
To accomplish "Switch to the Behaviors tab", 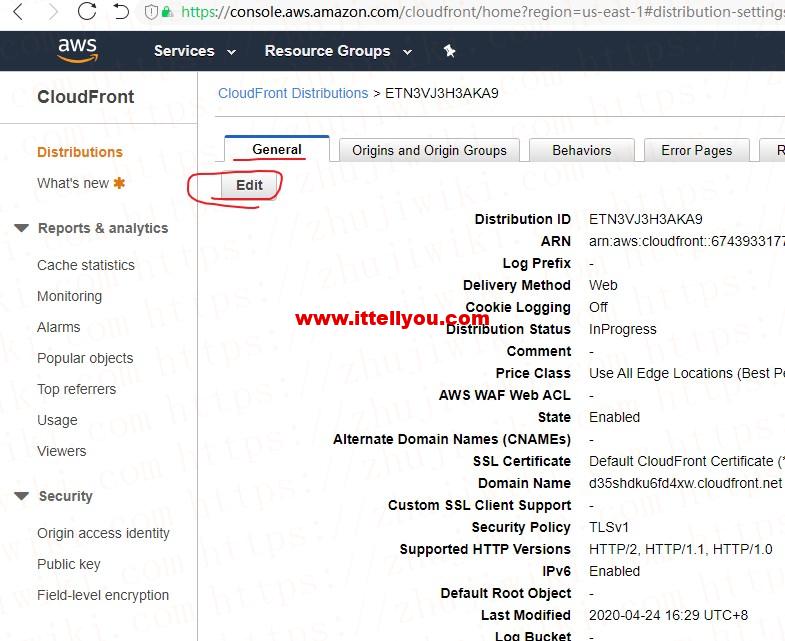I will click(582, 150).
